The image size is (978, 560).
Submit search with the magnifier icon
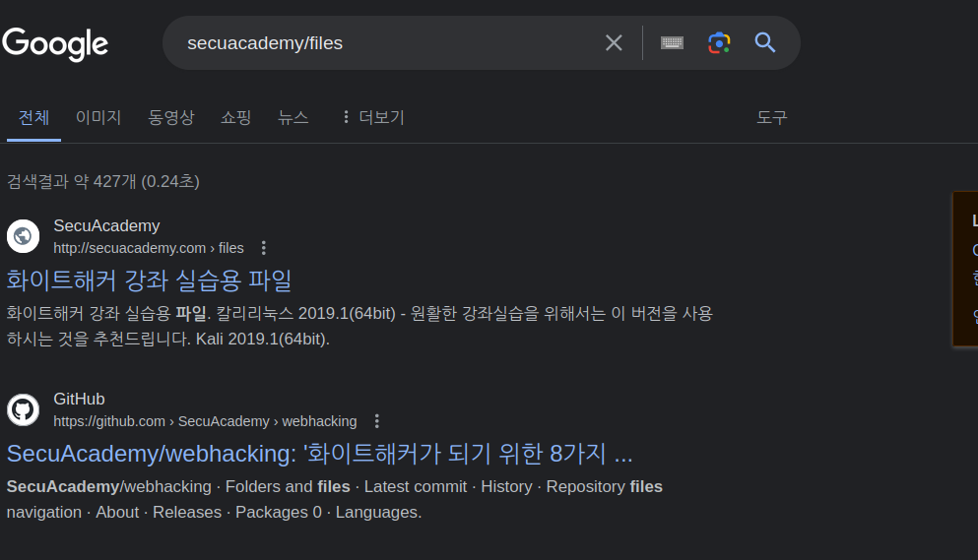coord(765,43)
